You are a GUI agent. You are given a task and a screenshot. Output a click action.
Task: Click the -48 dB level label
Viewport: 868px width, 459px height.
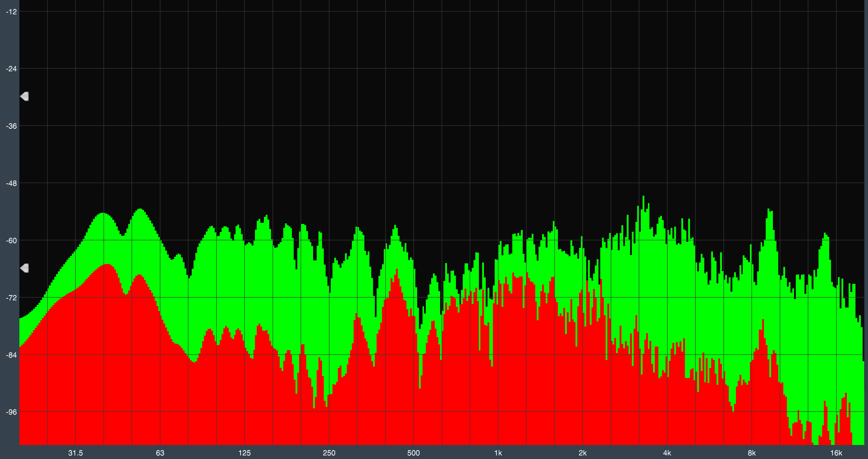coord(11,183)
